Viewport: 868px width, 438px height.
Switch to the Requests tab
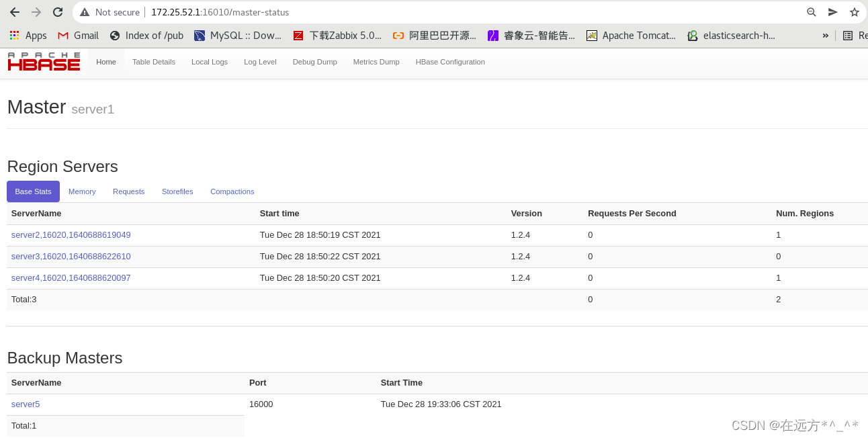point(129,191)
